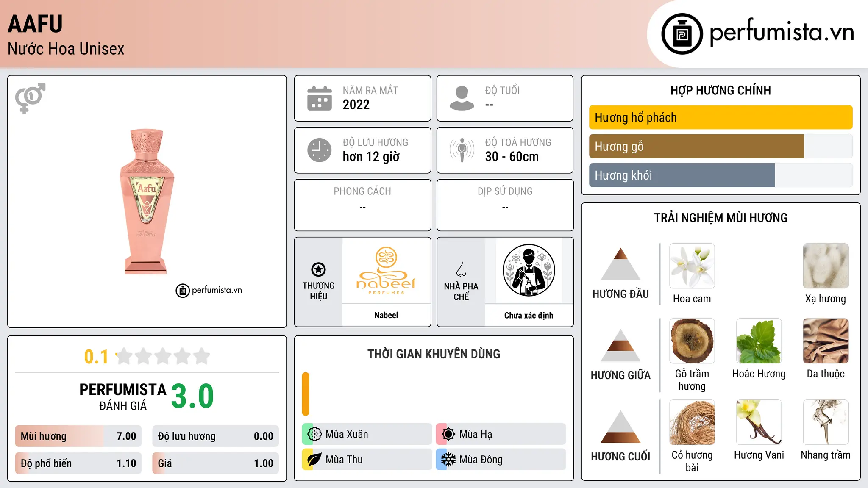Click the Chưa xác định perfumer label
The image size is (868, 488).
pyautogui.click(x=529, y=315)
